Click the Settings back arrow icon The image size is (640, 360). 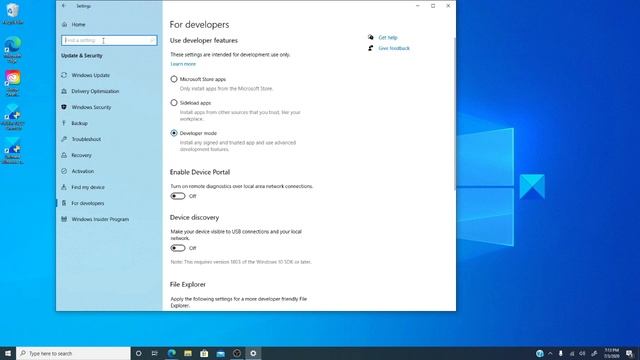coord(64,6)
